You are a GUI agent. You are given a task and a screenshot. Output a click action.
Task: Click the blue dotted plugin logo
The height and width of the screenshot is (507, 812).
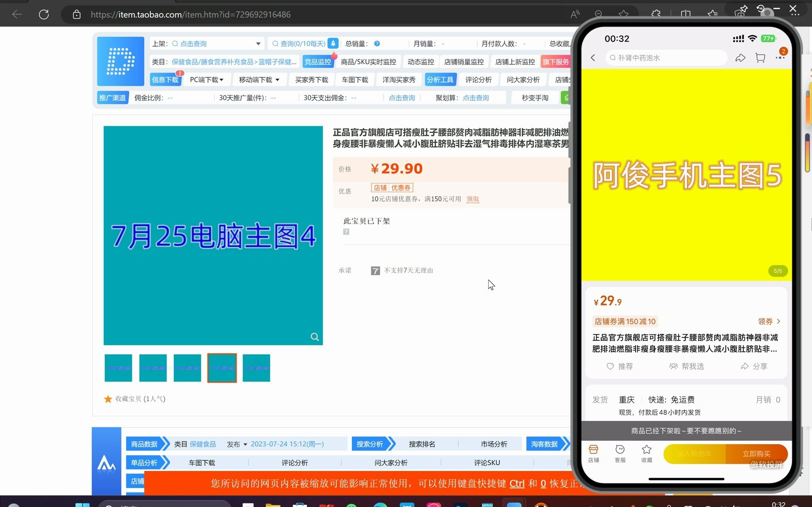pyautogui.click(x=121, y=61)
